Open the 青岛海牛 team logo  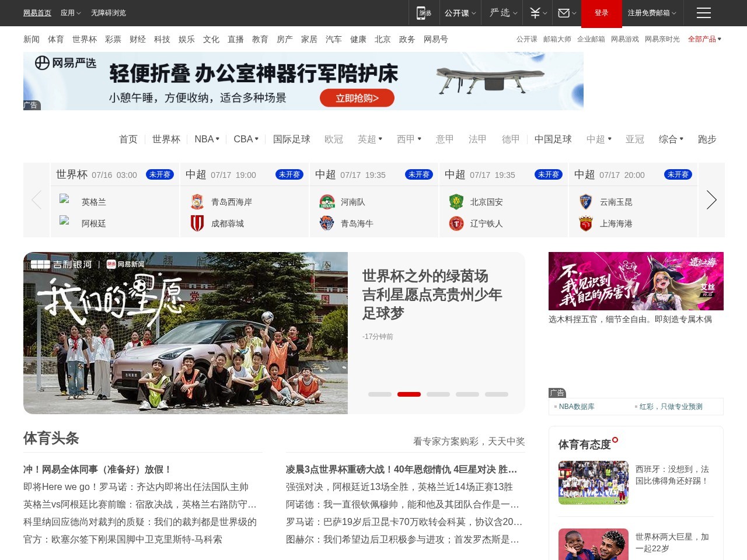click(x=327, y=223)
